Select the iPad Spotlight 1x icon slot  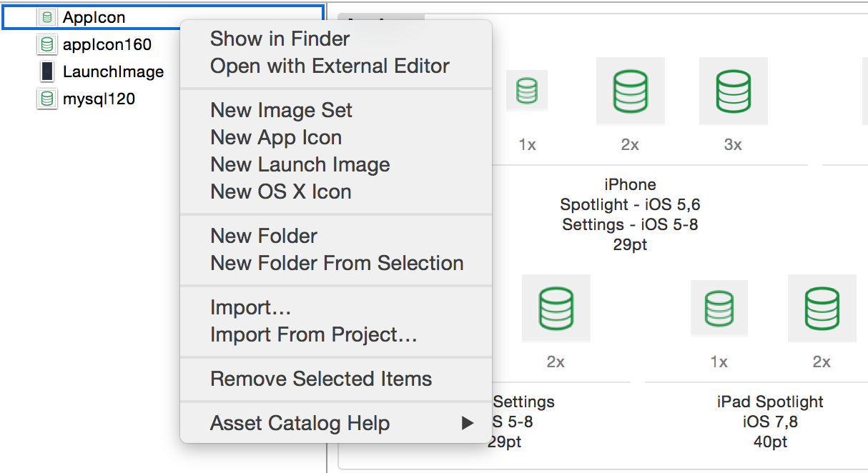pos(719,308)
